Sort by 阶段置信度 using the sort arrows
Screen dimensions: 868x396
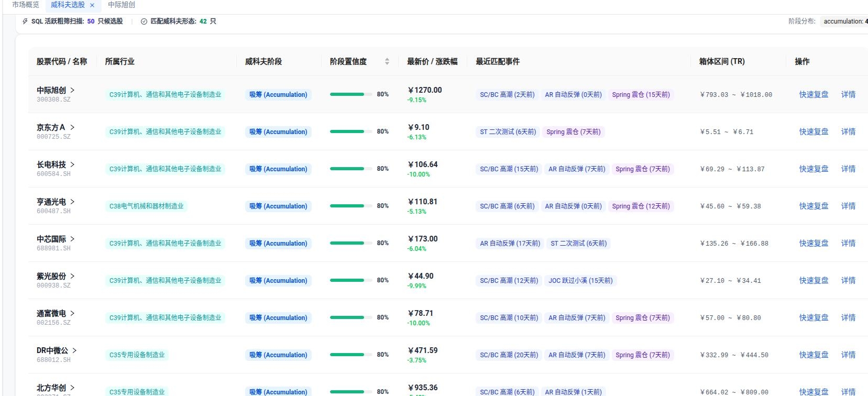coord(387,61)
